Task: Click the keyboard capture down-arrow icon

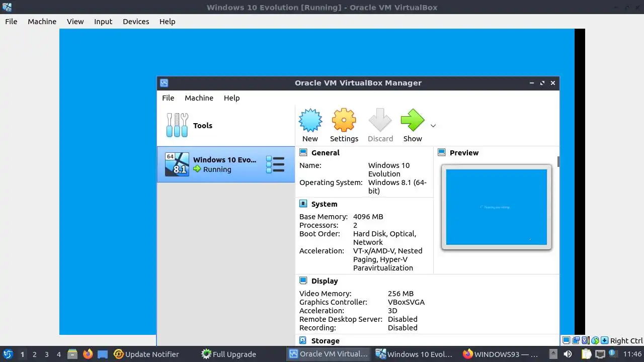Action: click(x=605, y=340)
